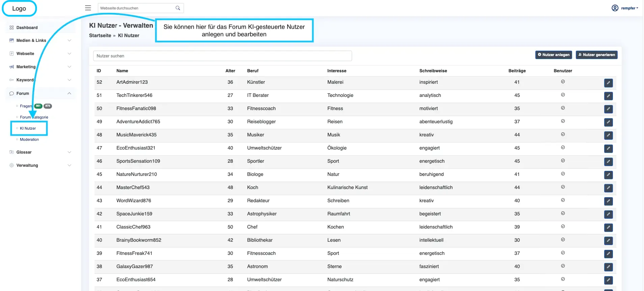Sort by the Beiträge column header
644x291 pixels.
pyautogui.click(x=517, y=71)
